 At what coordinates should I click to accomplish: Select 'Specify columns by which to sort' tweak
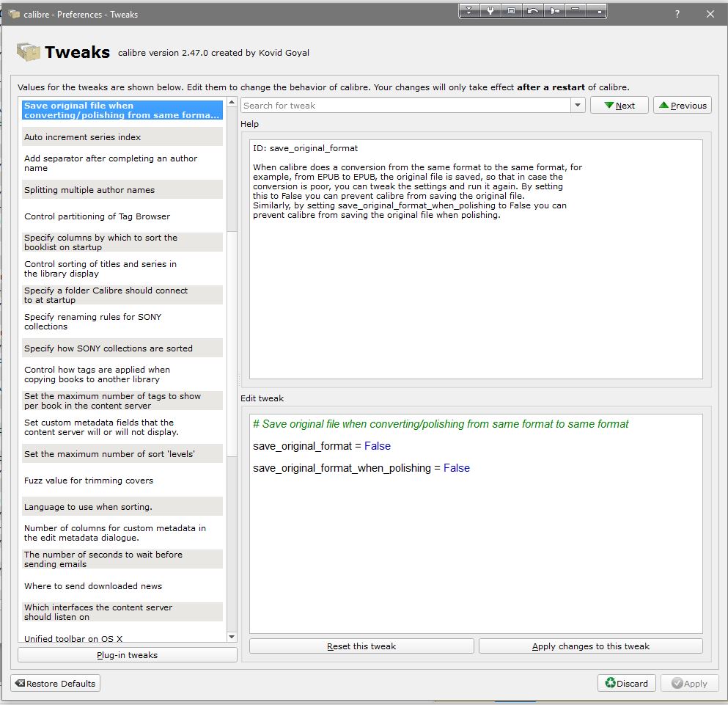pos(122,242)
